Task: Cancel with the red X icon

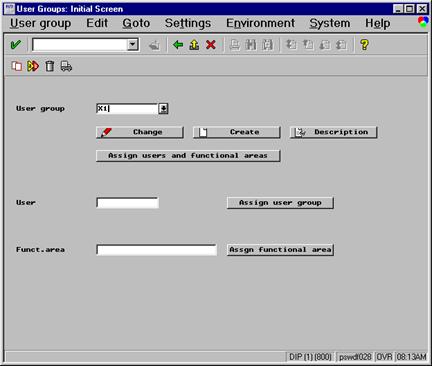Action: click(211, 45)
